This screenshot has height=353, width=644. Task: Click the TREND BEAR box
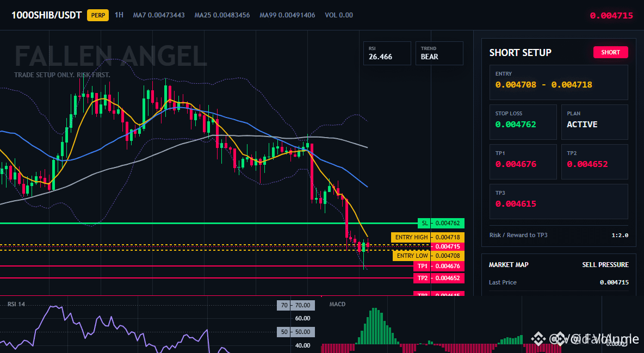439,53
